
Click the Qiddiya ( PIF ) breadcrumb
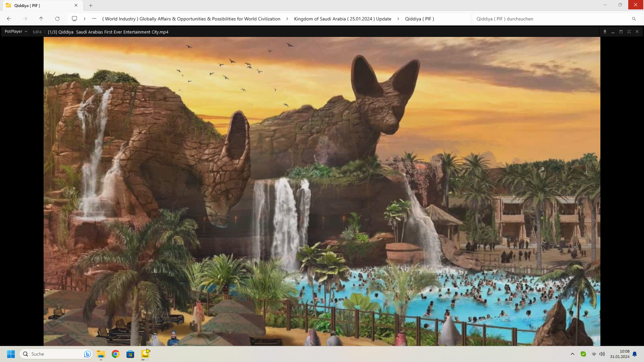tap(419, 19)
